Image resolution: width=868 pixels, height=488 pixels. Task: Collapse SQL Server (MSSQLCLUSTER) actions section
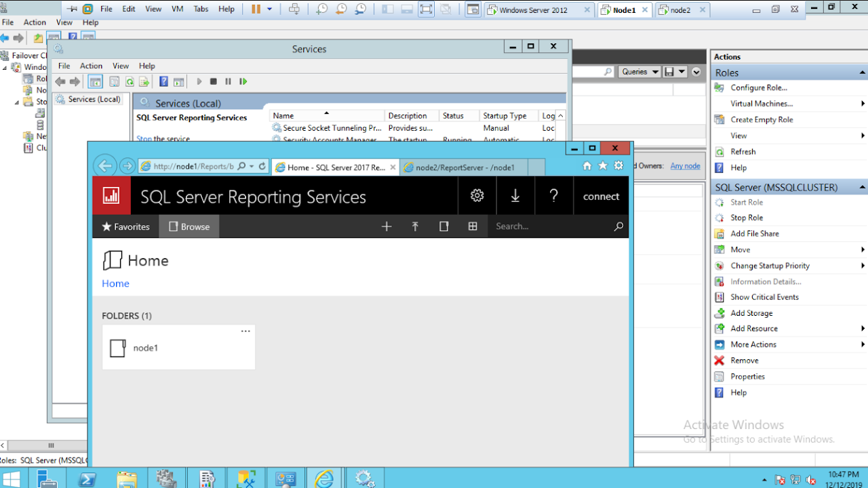[862, 187]
